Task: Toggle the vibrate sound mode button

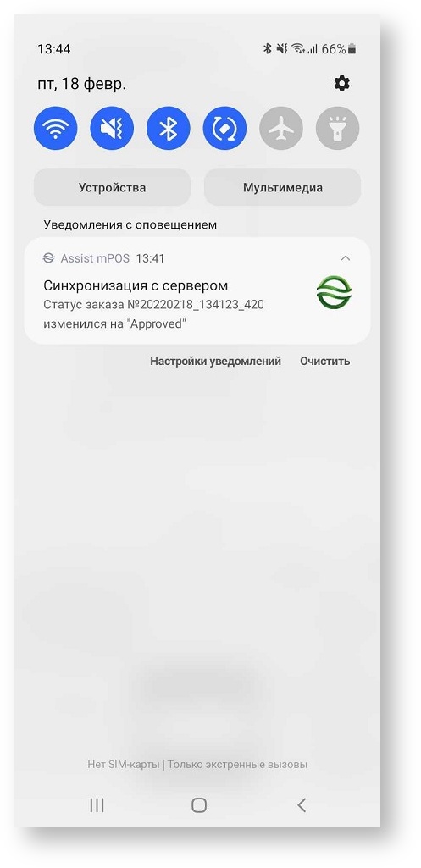Action: tap(112, 129)
